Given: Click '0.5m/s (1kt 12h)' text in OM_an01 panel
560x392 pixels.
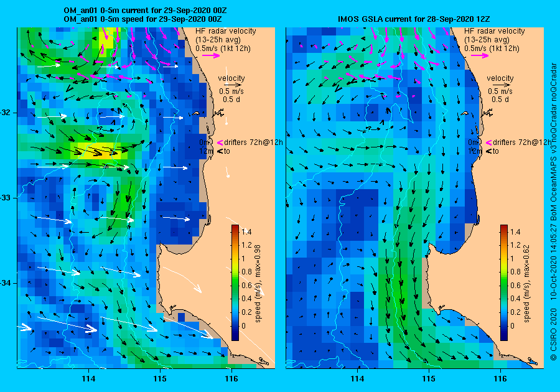Looking at the screenshot, I should click(223, 48).
